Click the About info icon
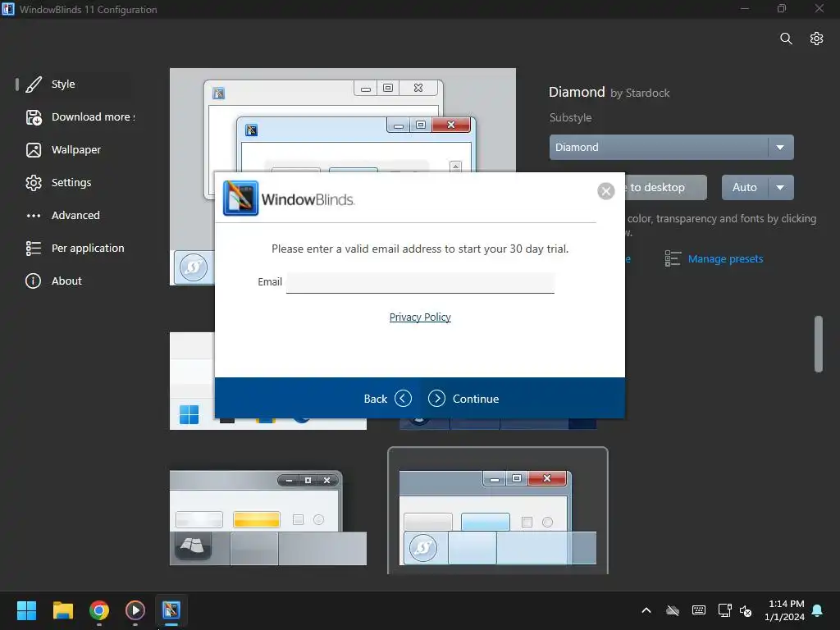The image size is (840, 630). (x=33, y=281)
